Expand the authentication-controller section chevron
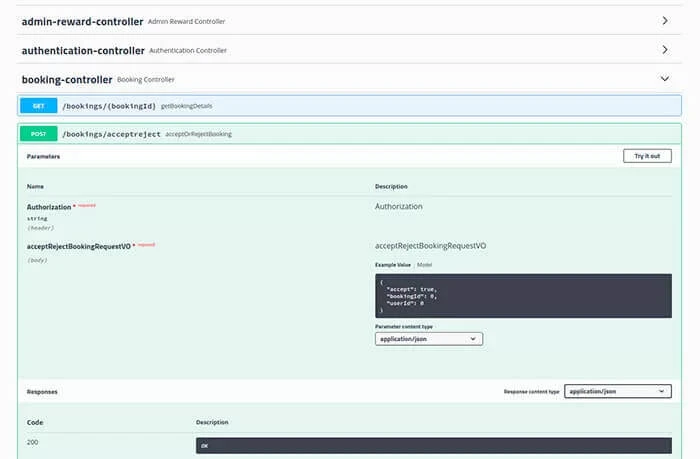700x459 pixels. [665, 50]
